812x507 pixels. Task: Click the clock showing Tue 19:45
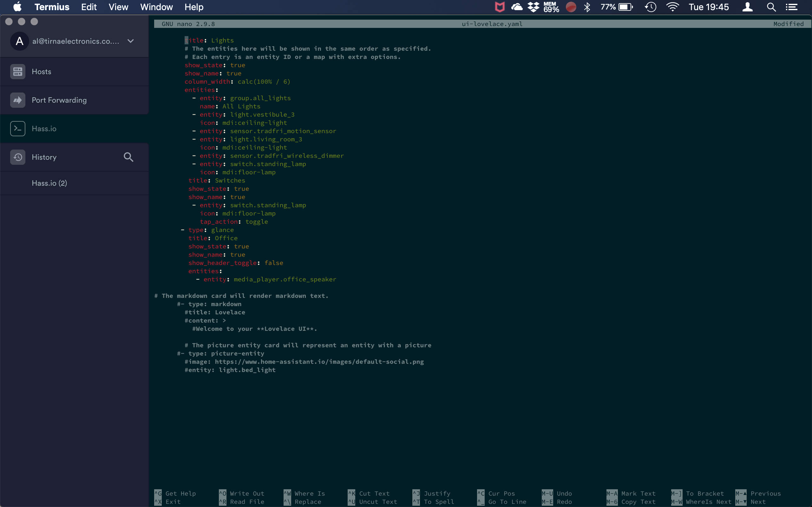pyautogui.click(x=709, y=7)
